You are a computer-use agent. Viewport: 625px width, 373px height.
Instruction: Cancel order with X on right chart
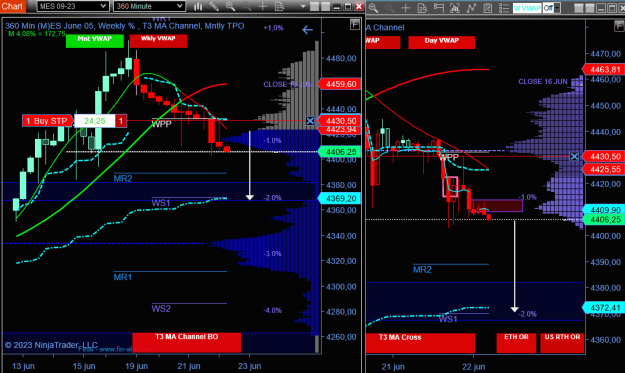(x=574, y=157)
